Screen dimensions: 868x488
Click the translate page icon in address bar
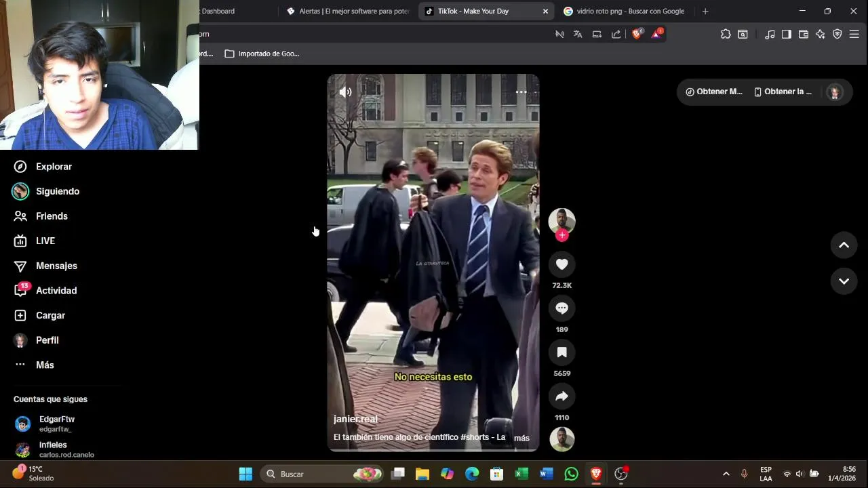578,34
